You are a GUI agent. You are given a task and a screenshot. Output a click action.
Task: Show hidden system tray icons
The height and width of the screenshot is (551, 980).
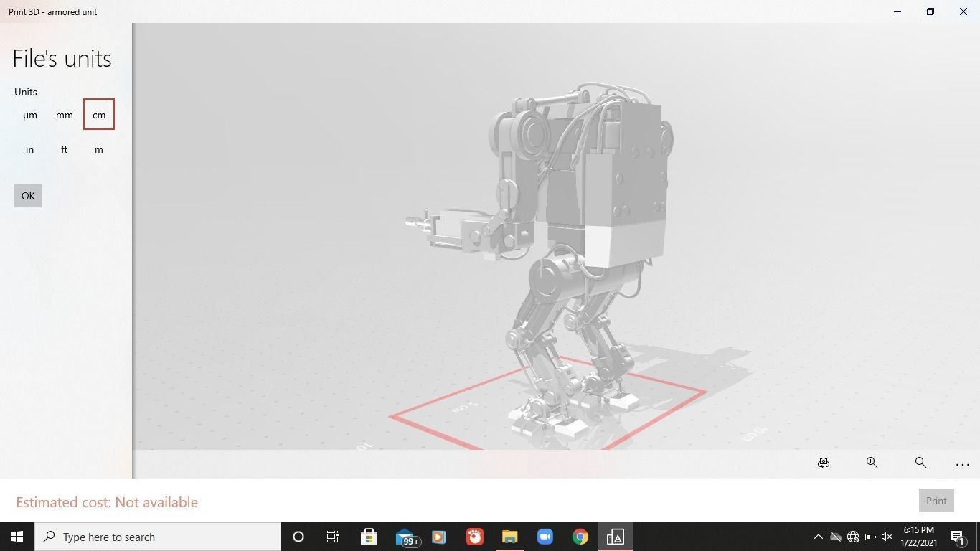point(818,537)
